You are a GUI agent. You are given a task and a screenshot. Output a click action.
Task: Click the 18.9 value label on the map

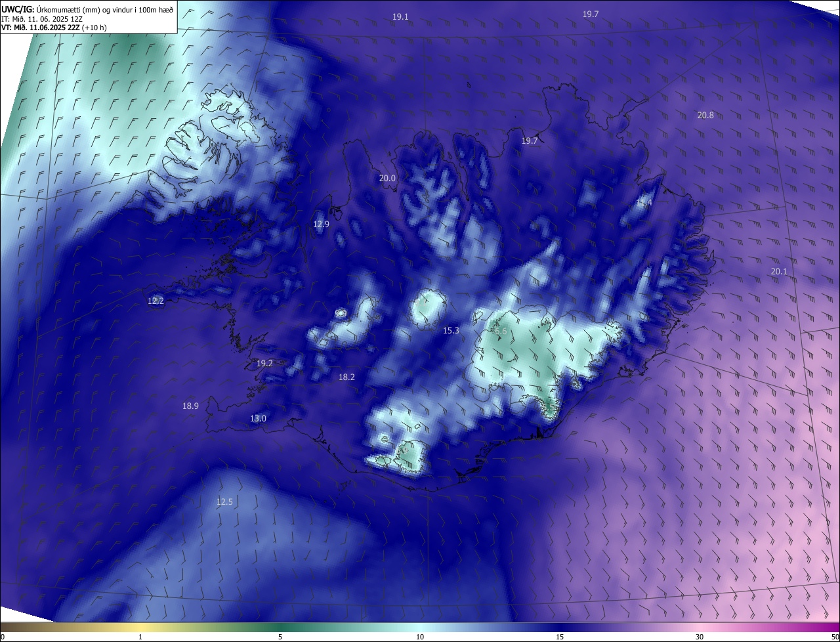[x=190, y=406]
